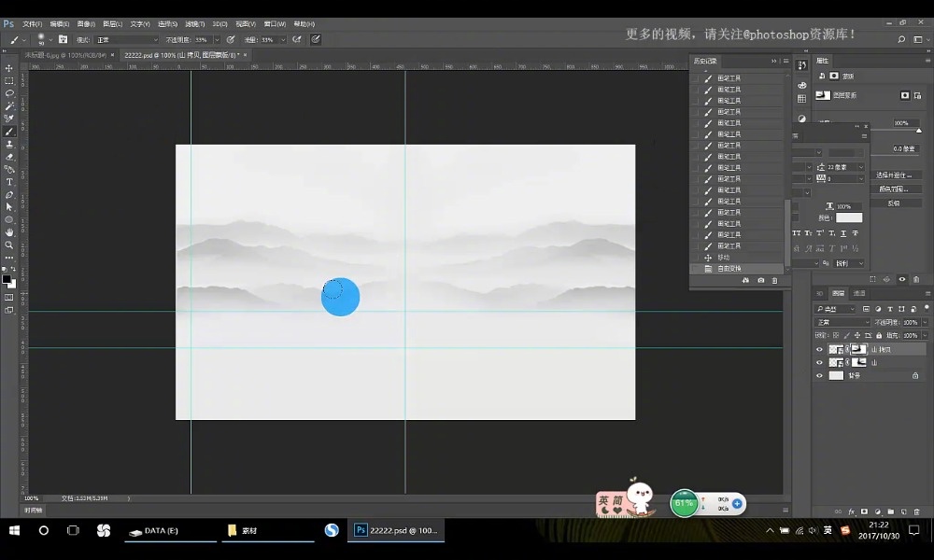Select the Rectangular Marquee tool

pos(9,81)
